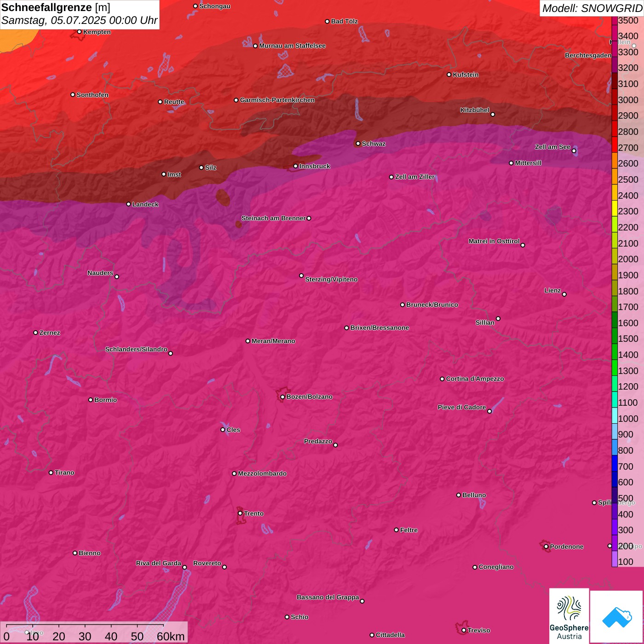Click the Garmisch-Partenkirchen label
Image resolution: width=644 pixels, height=644 pixels.
(277, 100)
